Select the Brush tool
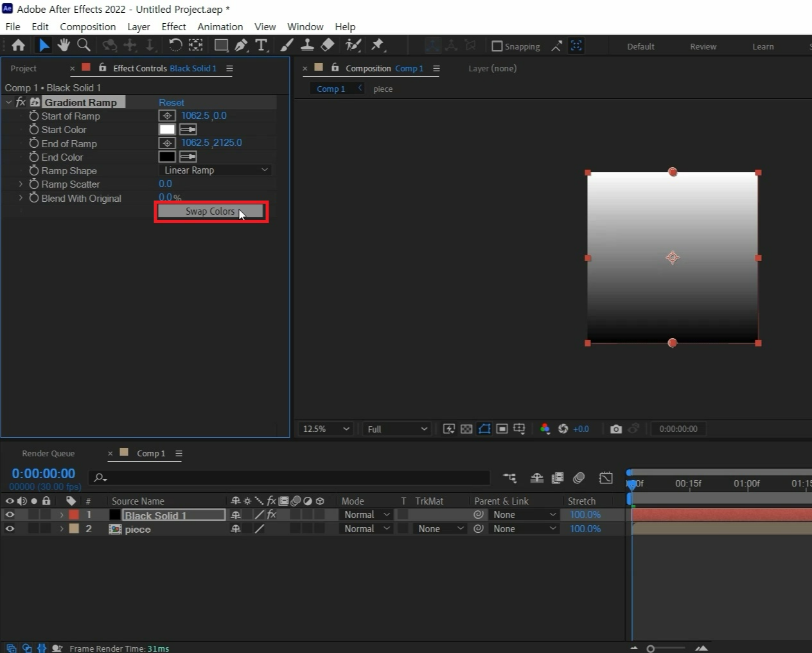Screen dimensions: 812x653 (x=287, y=45)
